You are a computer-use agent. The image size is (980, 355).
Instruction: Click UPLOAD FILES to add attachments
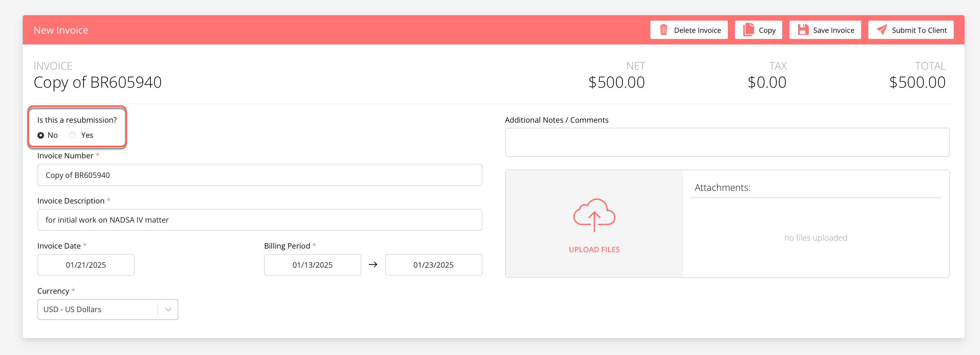point(594,249)
